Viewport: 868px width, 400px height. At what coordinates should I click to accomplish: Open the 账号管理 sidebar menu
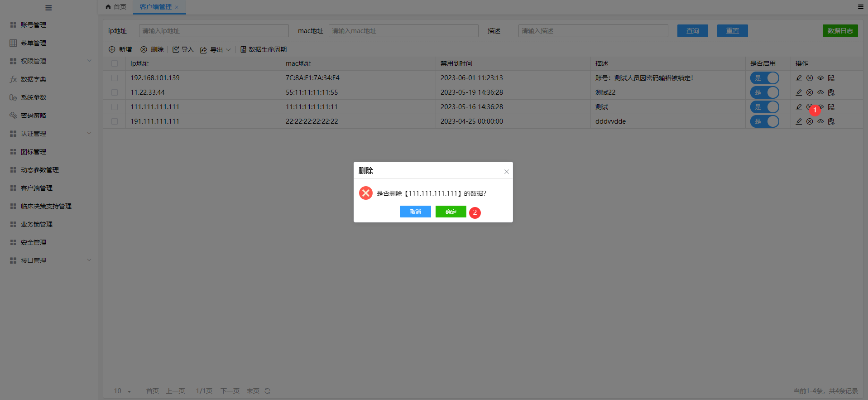tap(34, 25)
